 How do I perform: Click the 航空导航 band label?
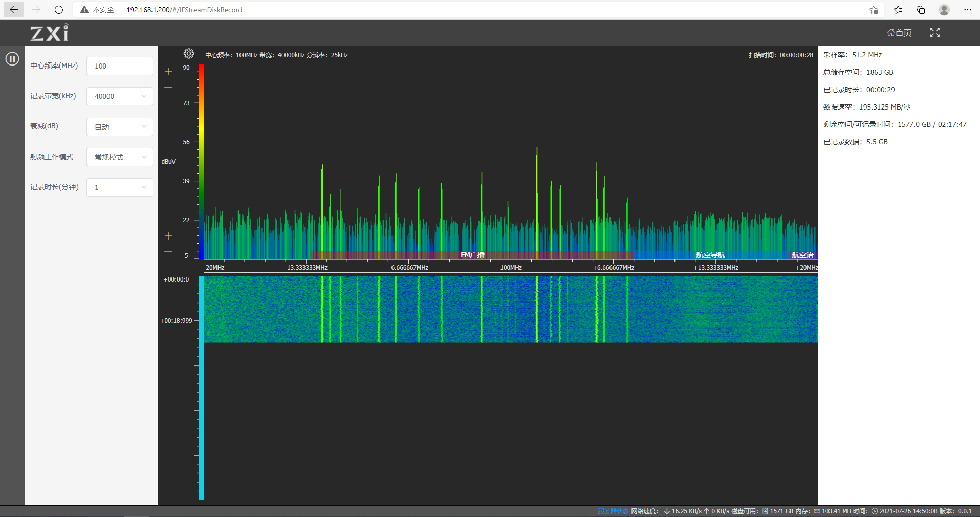pos(710,255)
